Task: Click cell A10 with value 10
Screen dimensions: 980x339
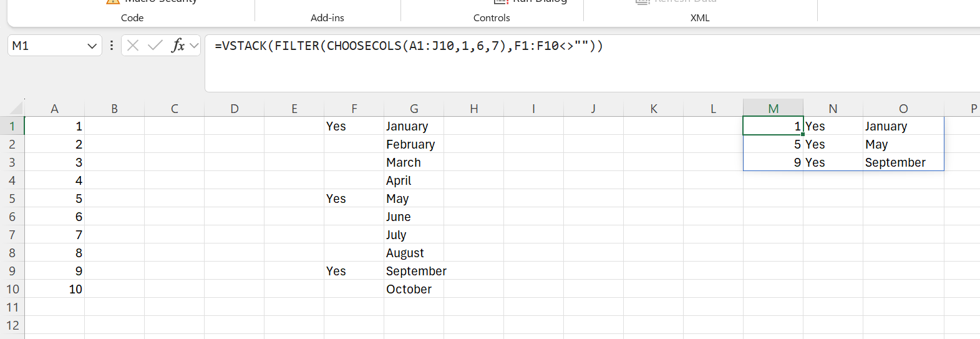Action: tap(55, 289)
